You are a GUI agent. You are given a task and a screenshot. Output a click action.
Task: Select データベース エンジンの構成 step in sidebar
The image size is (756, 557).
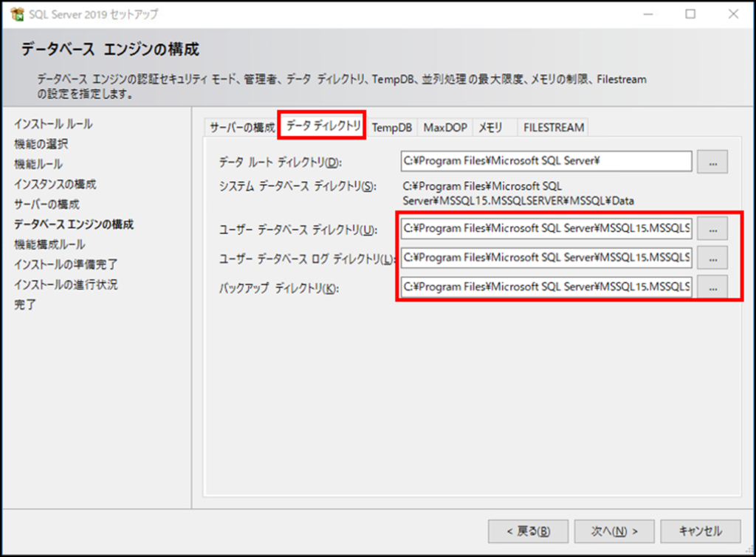[x=74, y=225]
